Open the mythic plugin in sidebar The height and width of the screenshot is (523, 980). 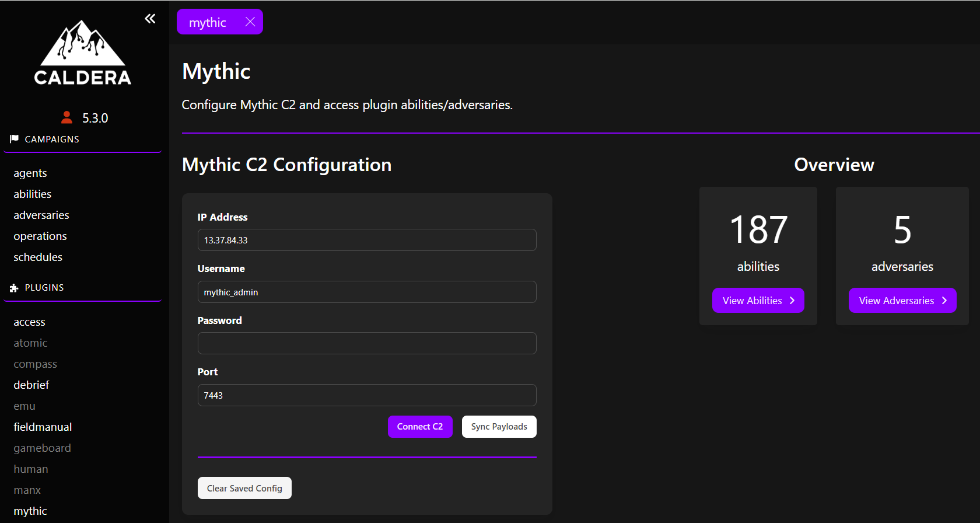(x=30, y=511)
